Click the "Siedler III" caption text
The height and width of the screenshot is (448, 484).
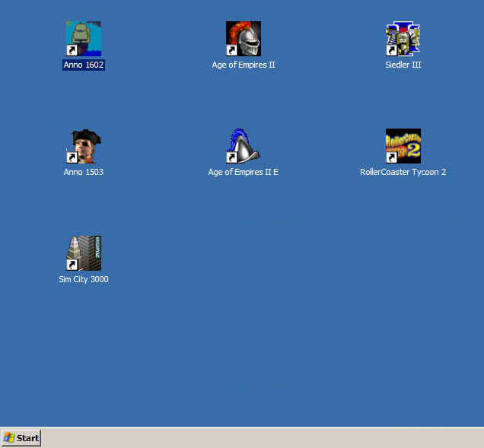[x=403, y=65]
